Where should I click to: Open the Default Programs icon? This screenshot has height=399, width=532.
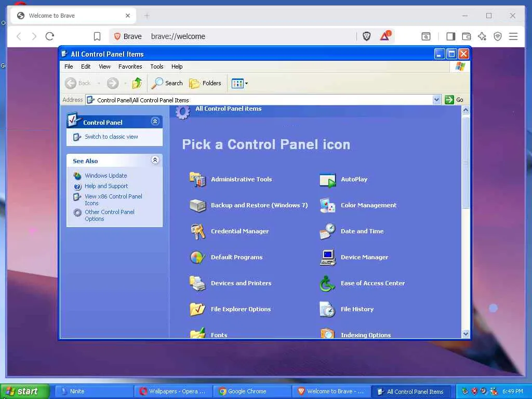coord(197,257)
